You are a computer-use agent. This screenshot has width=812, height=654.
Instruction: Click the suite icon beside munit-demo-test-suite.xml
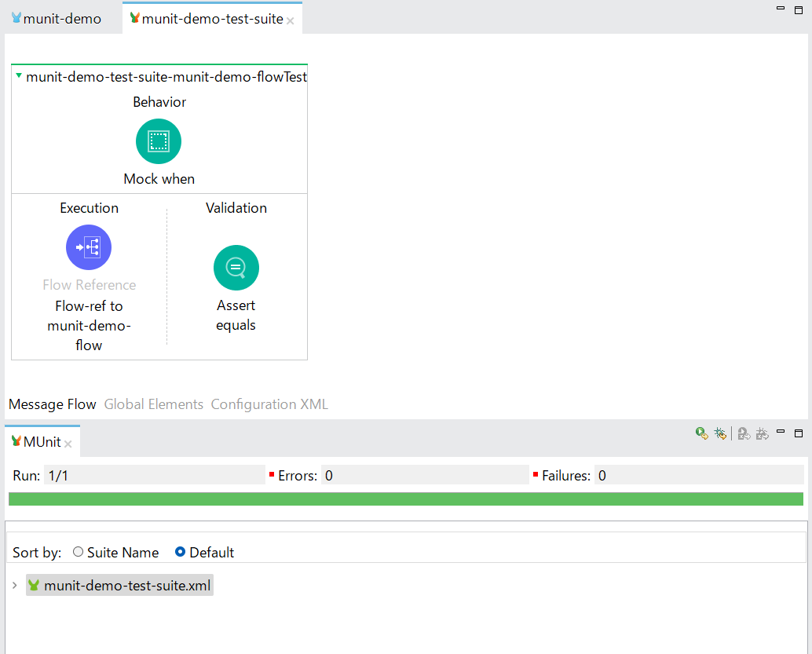click(x=34, y=585)
